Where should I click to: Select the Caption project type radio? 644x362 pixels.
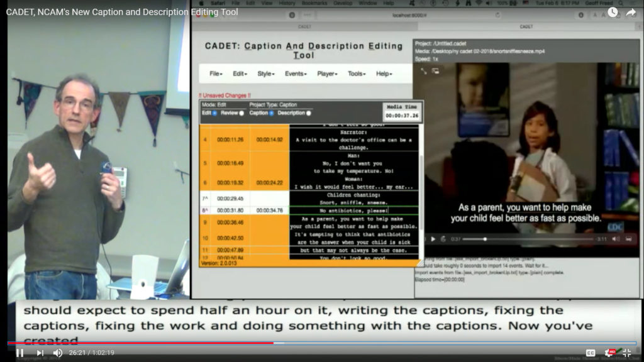pyautogui.click(x=272, y=113)
